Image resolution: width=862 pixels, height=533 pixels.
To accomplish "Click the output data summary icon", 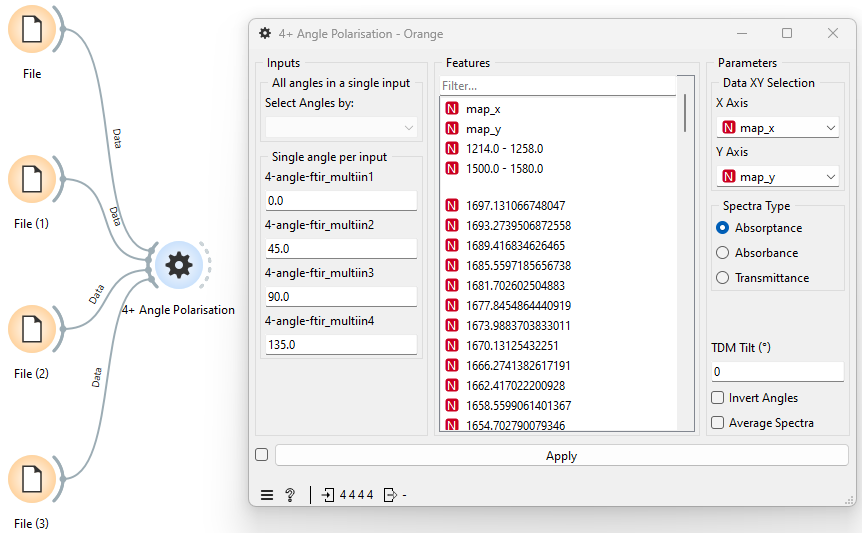I will (390, 495).
